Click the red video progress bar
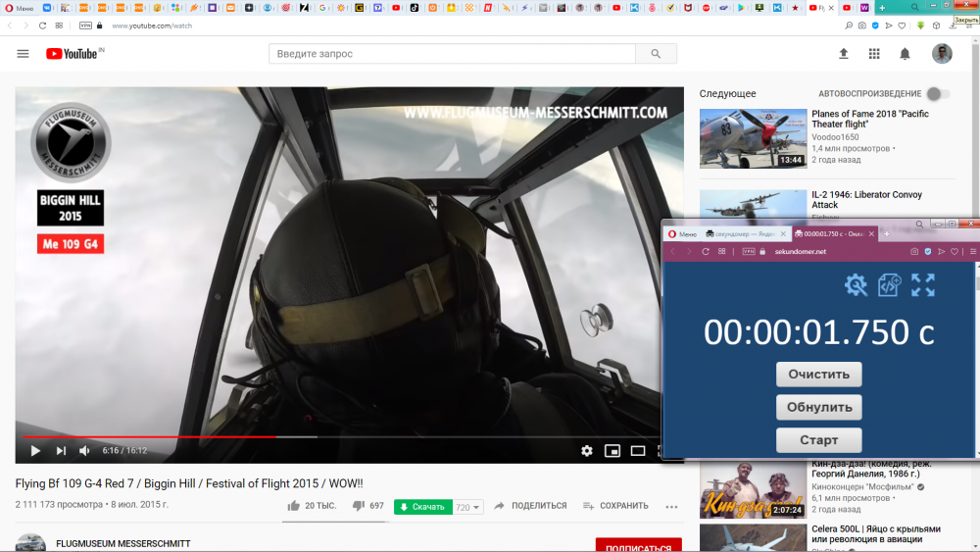The height and width of the screenshot is (552, 980). tap(149, 437)
